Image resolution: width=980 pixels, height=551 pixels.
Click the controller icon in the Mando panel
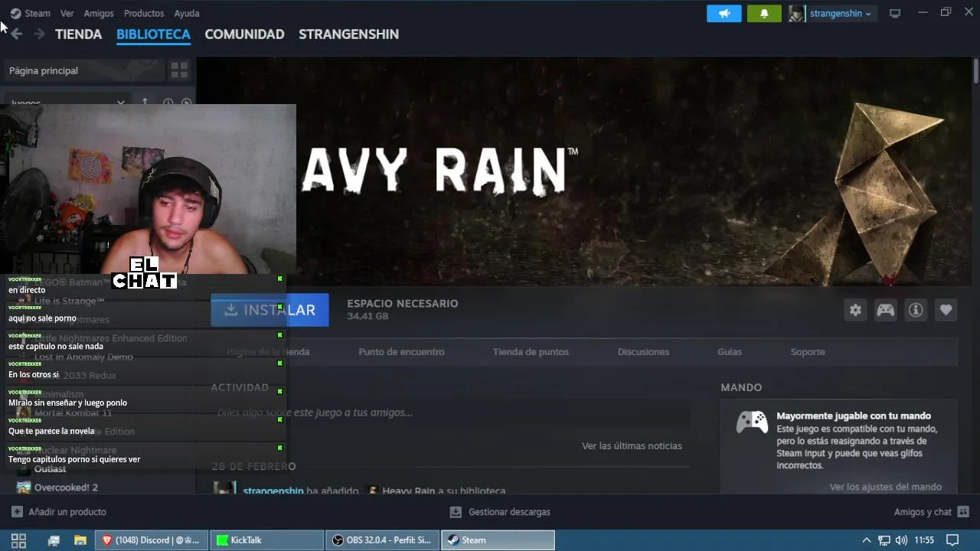tap(752, 422)
